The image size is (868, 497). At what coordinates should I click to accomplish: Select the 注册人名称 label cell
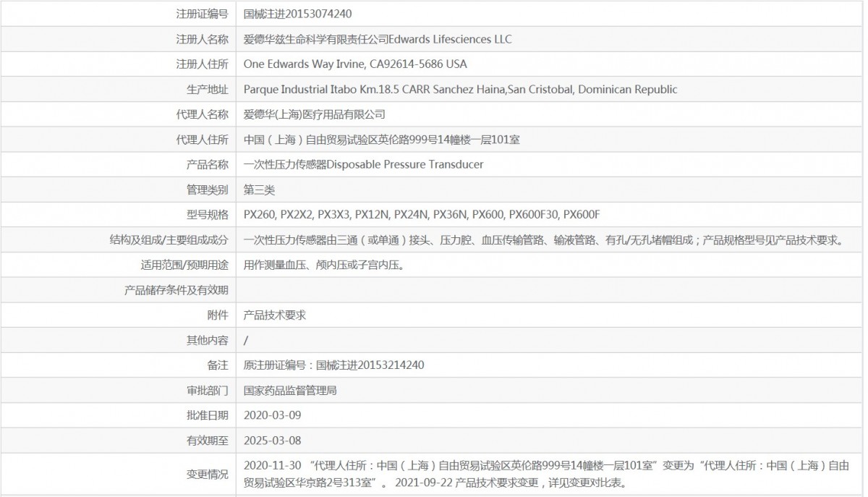pyautogui.click(x=202, y=39)
